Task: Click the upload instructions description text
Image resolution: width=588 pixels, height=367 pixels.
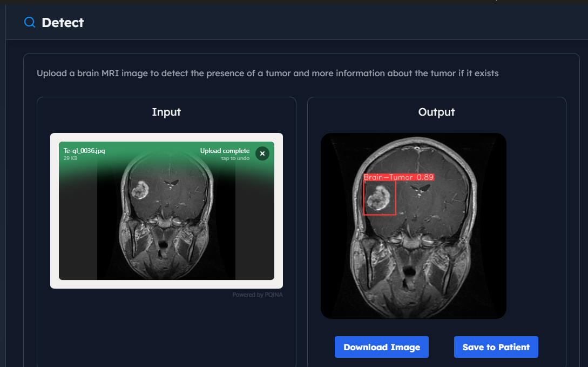Action: (x=267, y=73)
